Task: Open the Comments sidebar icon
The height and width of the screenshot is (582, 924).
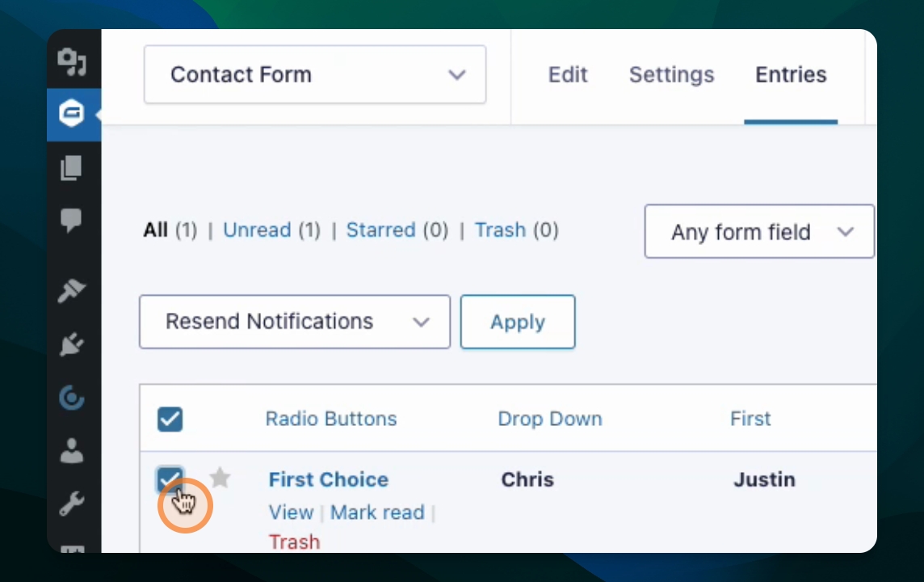Action: pos(71,221)
